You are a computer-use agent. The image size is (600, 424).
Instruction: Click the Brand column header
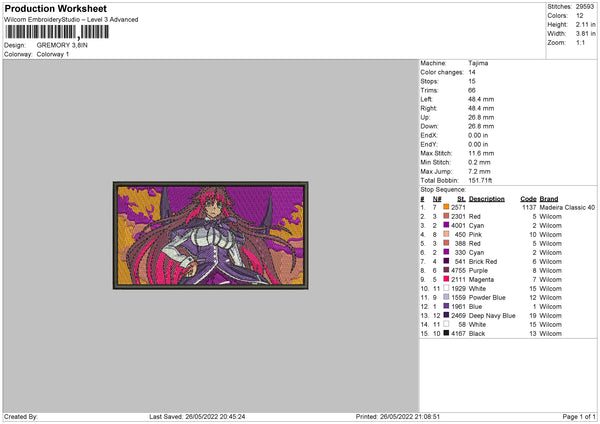(549, 199)
